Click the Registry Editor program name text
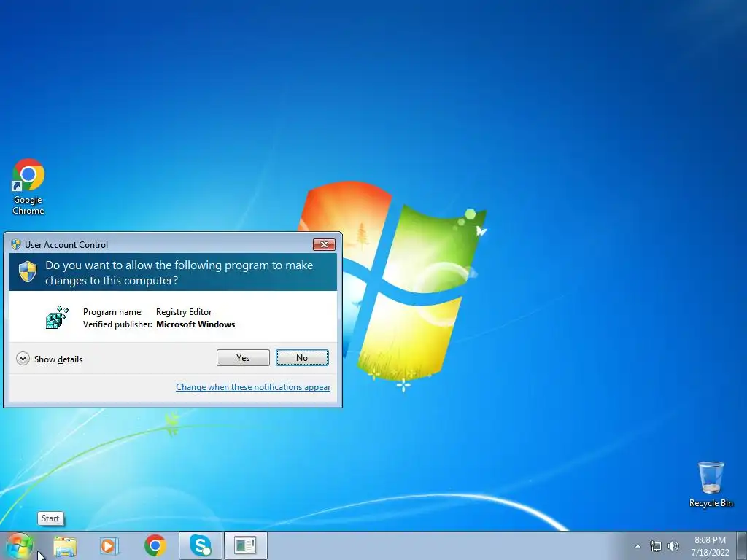The image size is (747, 560). (x=184, y=312)
